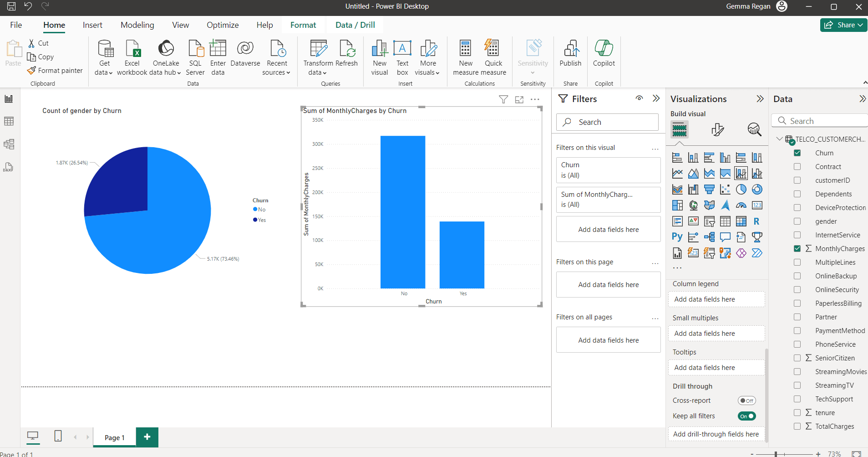This screenshot has height=457, width=868.
Task: Insert a Text box from the ribbon
Action: click(x=402, y=56)
